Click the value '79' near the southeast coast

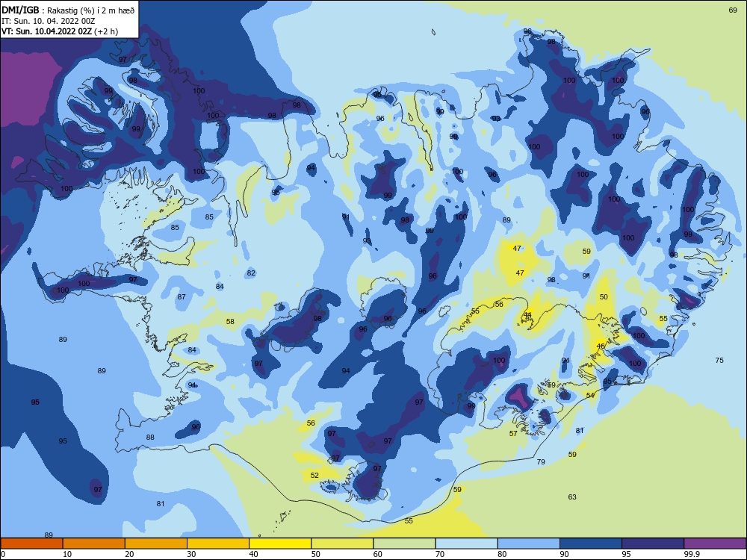click(541, 461)
